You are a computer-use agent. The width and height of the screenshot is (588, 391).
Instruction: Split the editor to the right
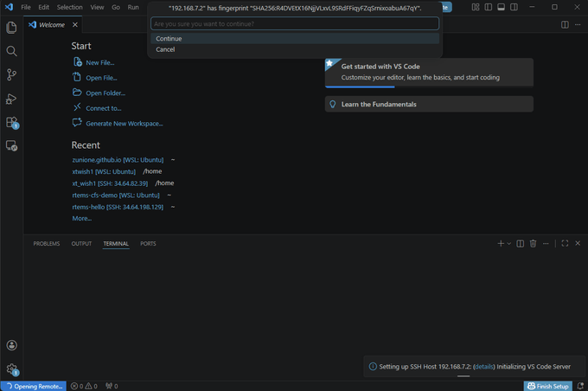click(x=565, y=24)
